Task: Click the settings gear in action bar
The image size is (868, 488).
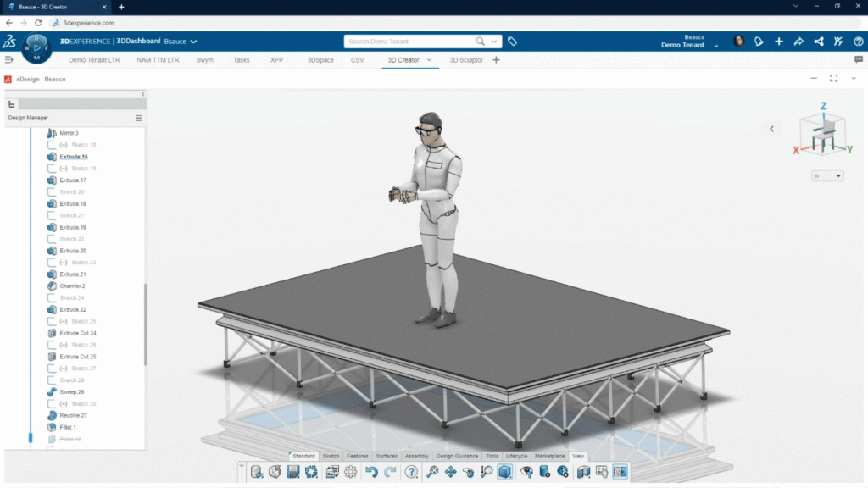Action: [350, 472]
